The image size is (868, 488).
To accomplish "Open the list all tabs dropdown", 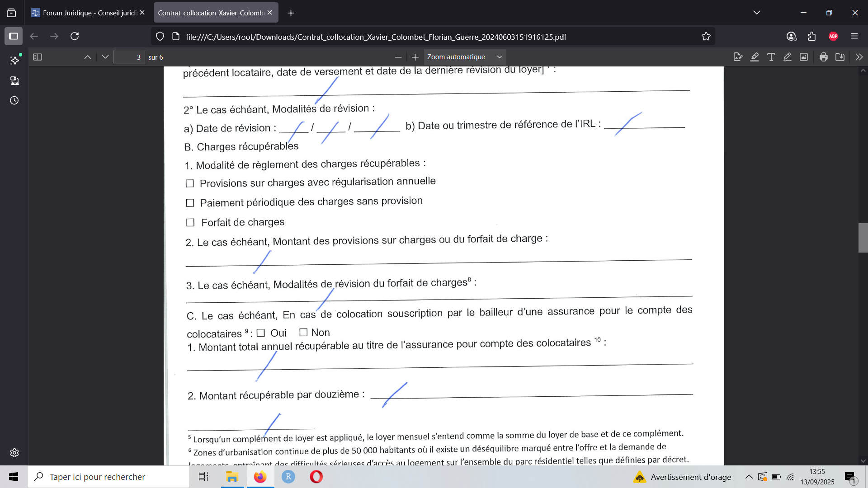I will (x=757, y=13).
